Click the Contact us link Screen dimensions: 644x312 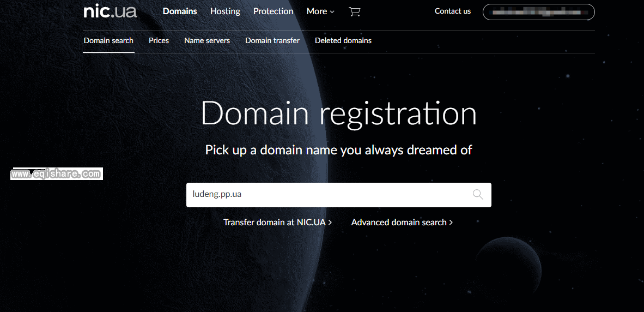click(x=452, y=11)
